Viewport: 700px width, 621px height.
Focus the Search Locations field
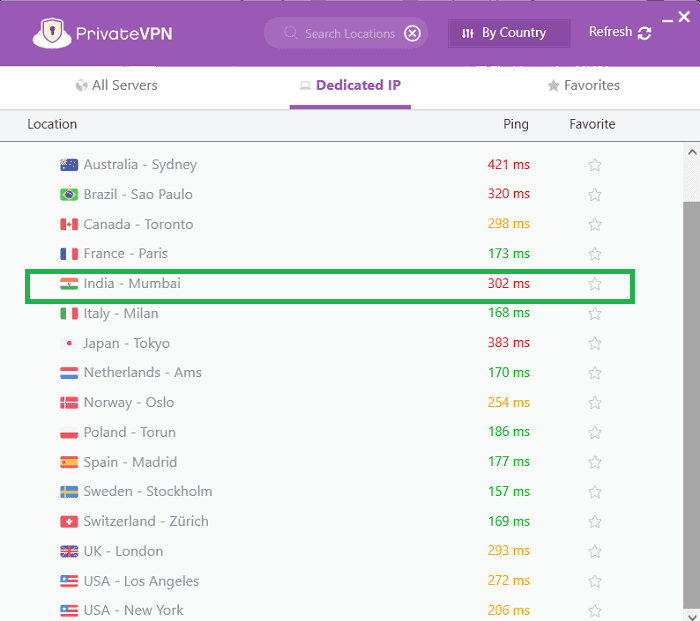click(x=346, y=33)
